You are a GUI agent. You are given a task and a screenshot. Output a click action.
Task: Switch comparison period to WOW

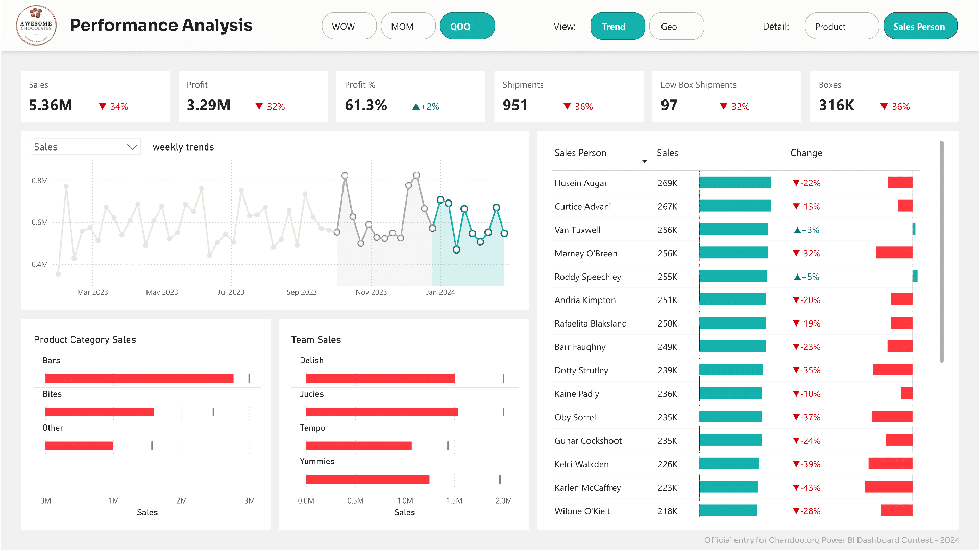(x=349, y=26)
